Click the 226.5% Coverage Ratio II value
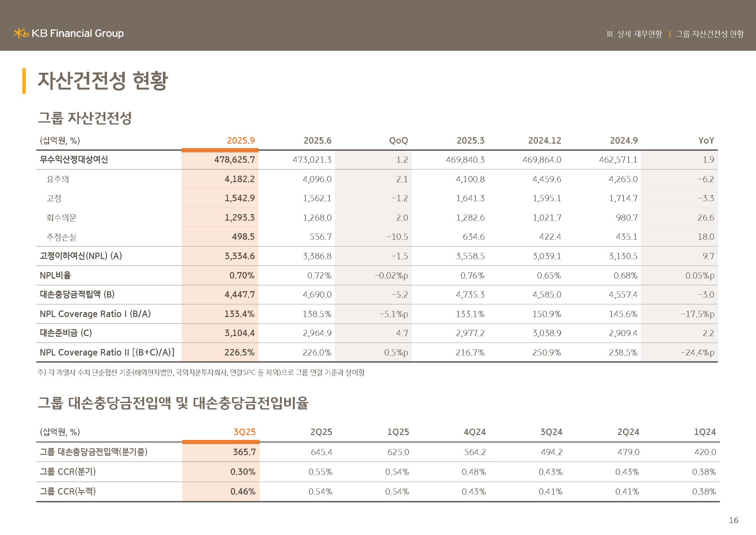756x535 pixels. 239,353
